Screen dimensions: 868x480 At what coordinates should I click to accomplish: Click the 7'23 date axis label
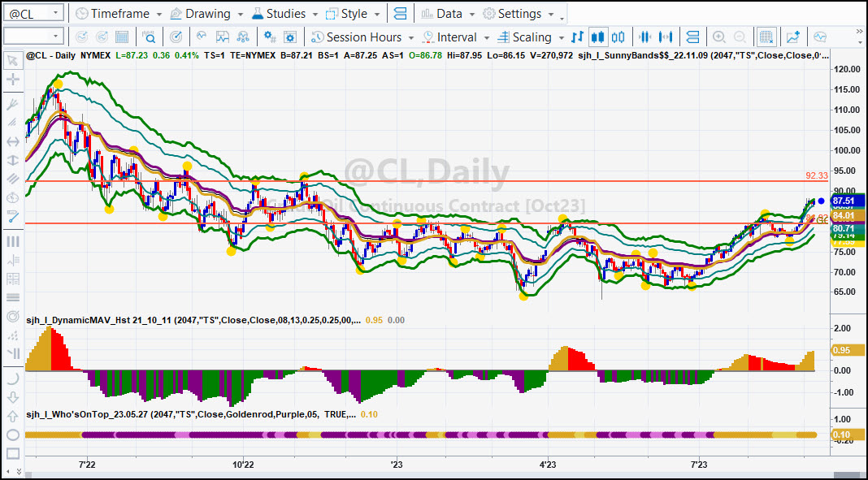699,464
